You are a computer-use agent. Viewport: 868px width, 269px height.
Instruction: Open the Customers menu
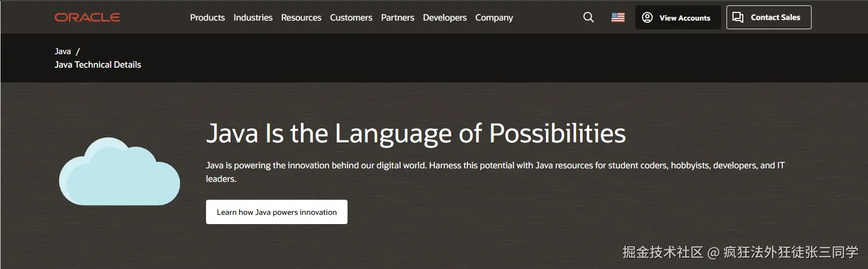pos(351,17)
